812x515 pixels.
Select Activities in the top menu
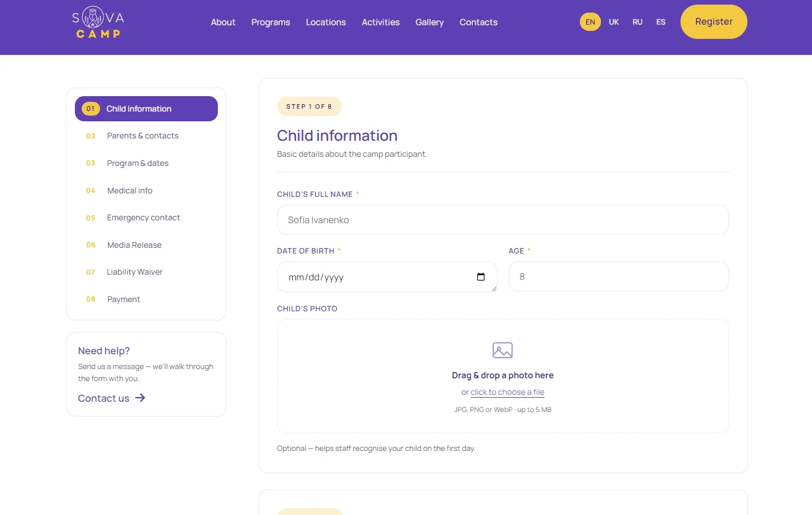coord(381,22)
